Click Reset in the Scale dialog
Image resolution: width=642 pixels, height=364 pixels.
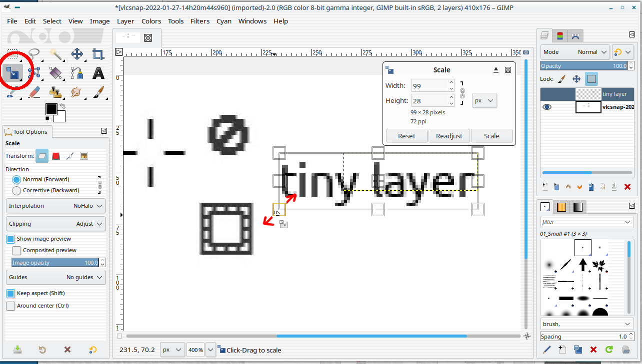pyautogui.click(x=406, y=136)
